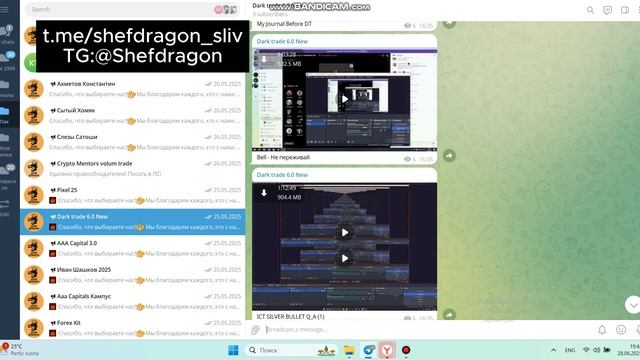Screen dimensions: 640x360
Task: Open the Crypto Mentors volum trade channel
Action: pos(133,169)
